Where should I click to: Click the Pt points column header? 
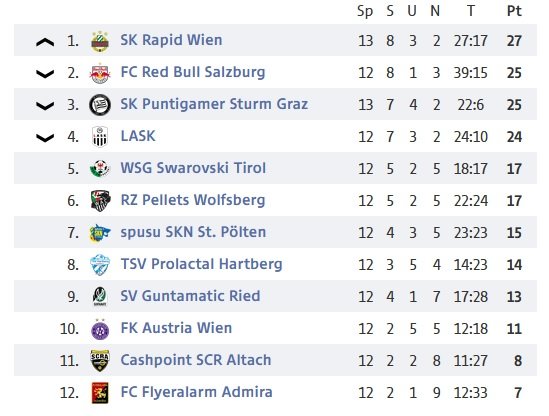pos(514,11)
